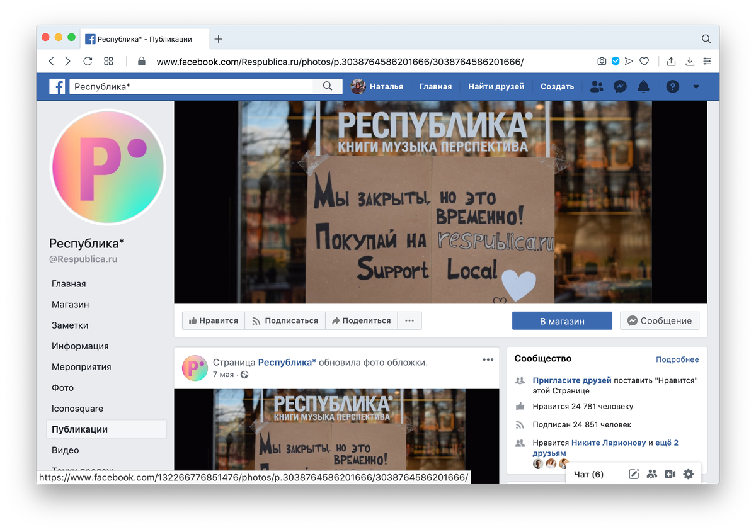Click the Facebook search field with Республика*
Viewport: 756px width, 532px height.
click(191, 86)
